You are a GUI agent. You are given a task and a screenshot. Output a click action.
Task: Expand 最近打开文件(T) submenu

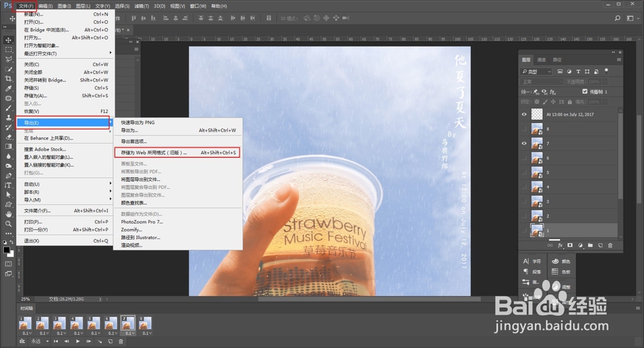65,53
